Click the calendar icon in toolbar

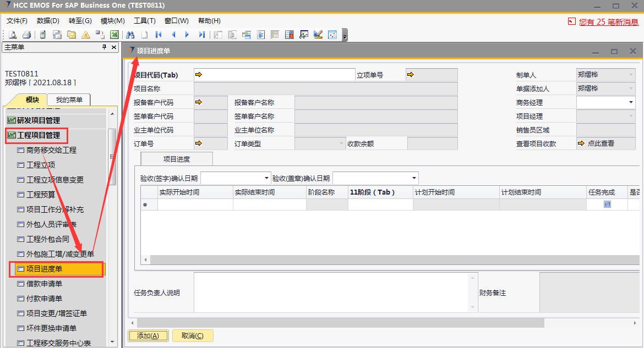tap(332, 35)
